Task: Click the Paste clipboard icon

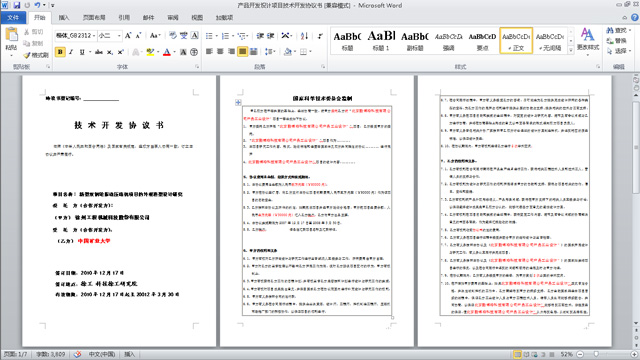Action: pyautogui.click(x=11, y=35)
